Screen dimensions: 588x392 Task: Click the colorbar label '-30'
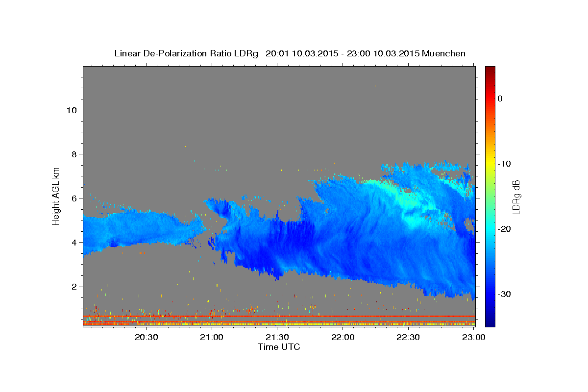point(505,294)
